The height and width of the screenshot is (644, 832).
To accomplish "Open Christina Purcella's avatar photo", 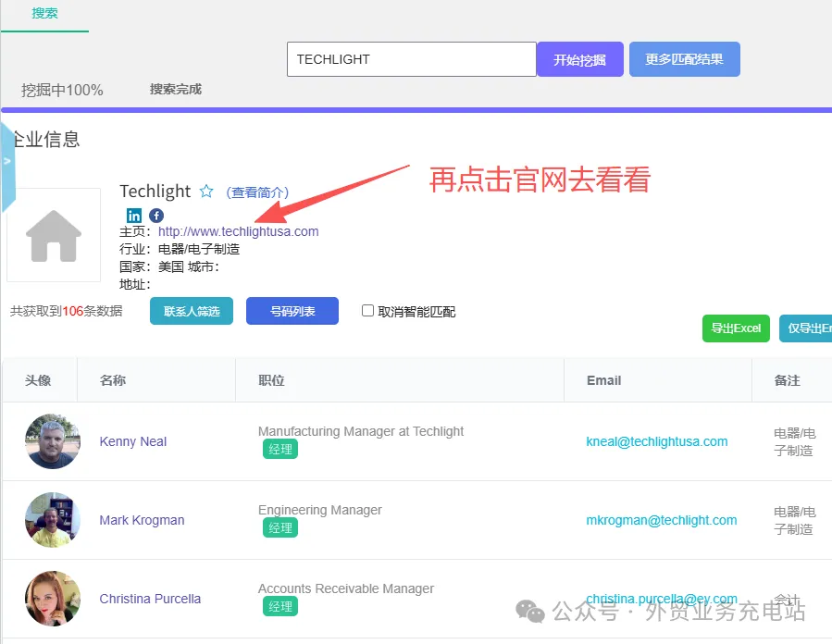I will tap(53, 599).
